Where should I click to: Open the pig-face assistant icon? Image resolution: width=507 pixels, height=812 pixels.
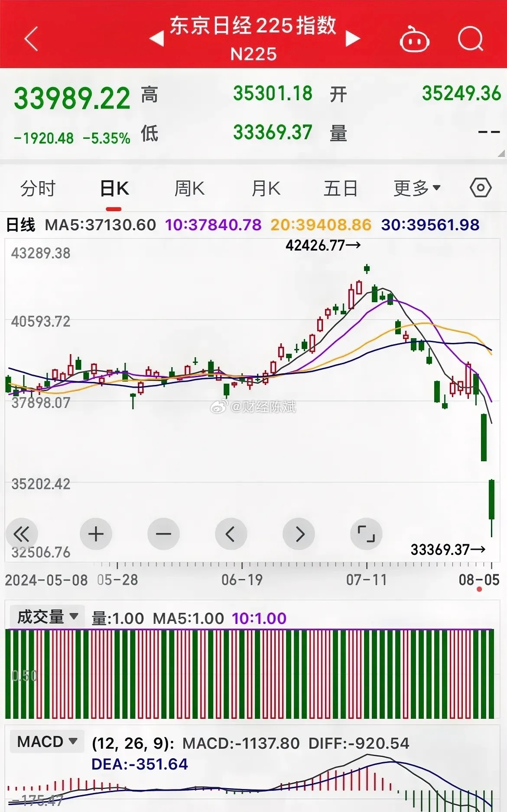pyautogui.click(x=414, y=40)
